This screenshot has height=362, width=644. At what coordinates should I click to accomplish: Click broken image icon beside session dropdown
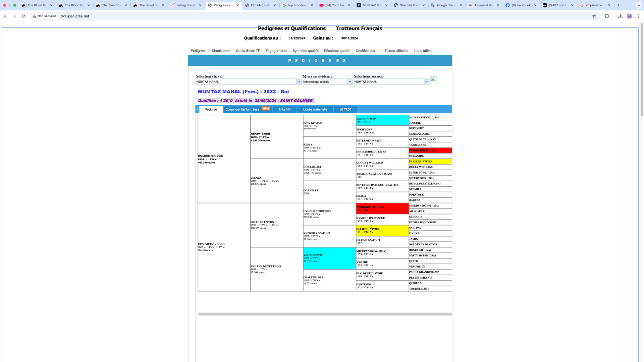click(433, 79)
